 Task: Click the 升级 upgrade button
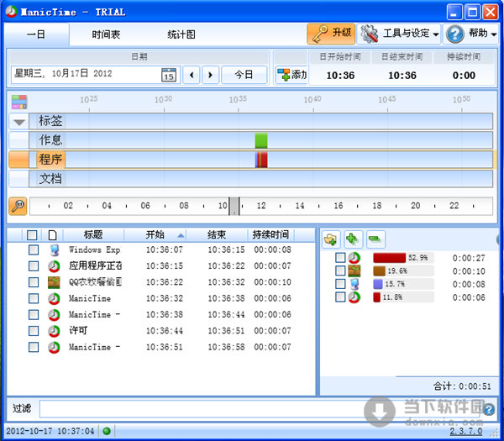click(x=331, y=34)
